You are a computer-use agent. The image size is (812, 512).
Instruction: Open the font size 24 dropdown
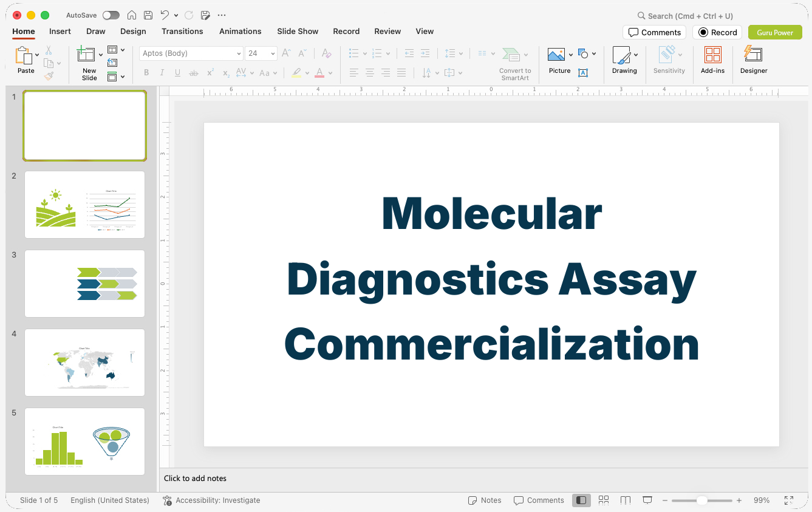[273, 53]
